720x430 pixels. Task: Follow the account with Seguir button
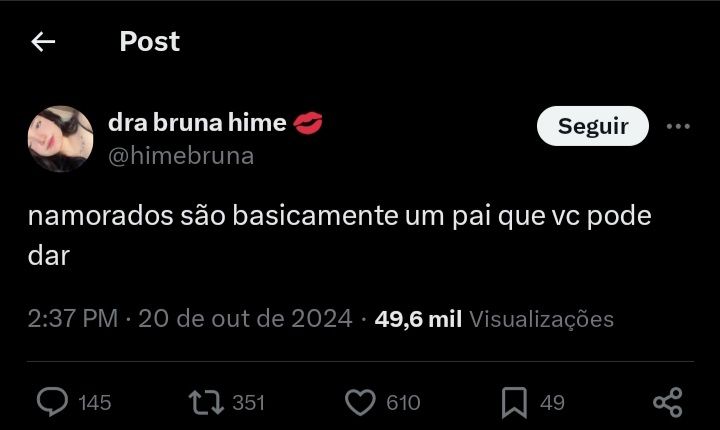click(593, 126)
